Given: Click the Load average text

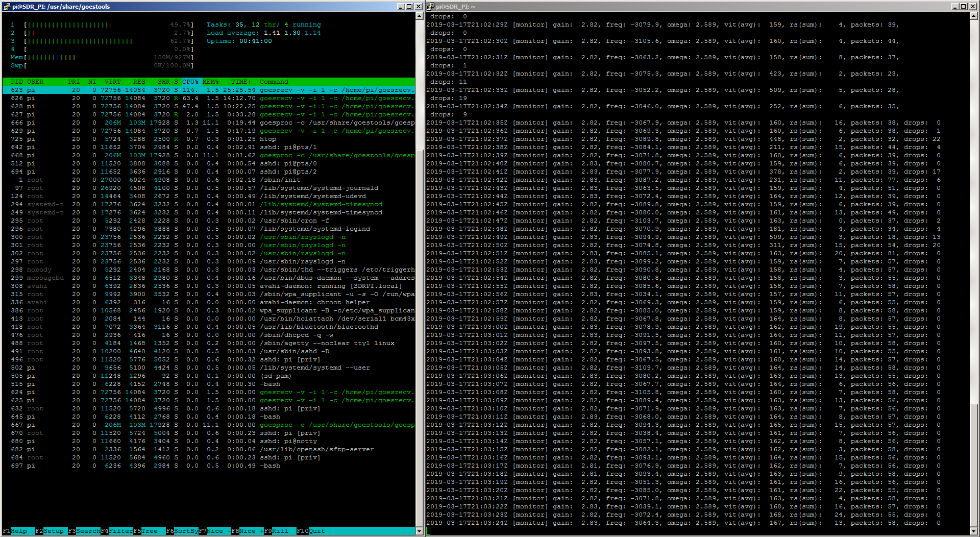Looking at the screenshot, I should click(x=264, y=33).
